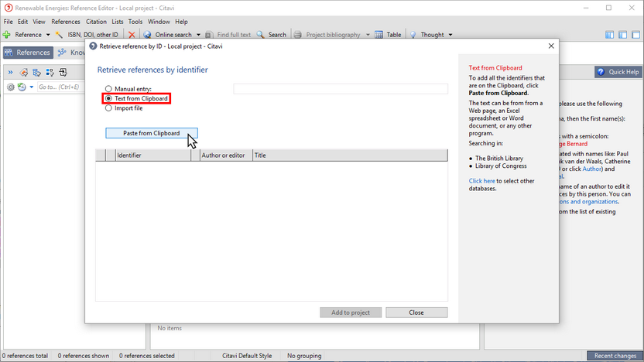The height and width of the screenshot is (362, 644).
Task: Click the history clock icon
Action: point(22,87)
